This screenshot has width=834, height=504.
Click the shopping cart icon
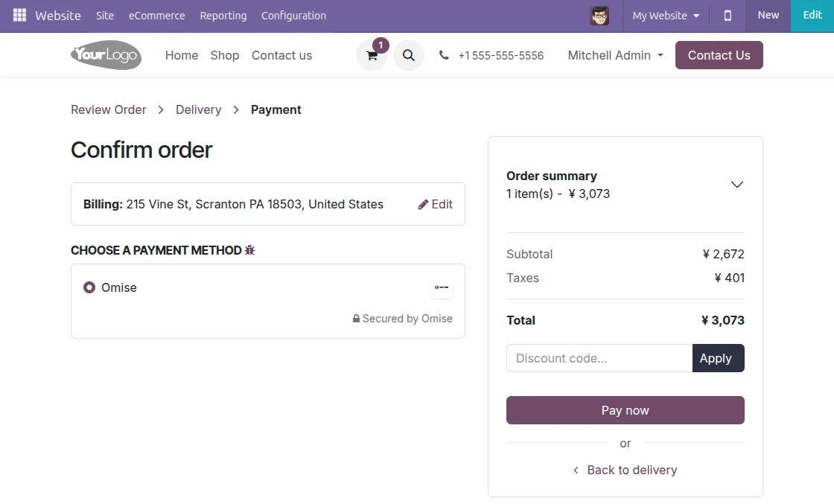click(x=371, y=56)
